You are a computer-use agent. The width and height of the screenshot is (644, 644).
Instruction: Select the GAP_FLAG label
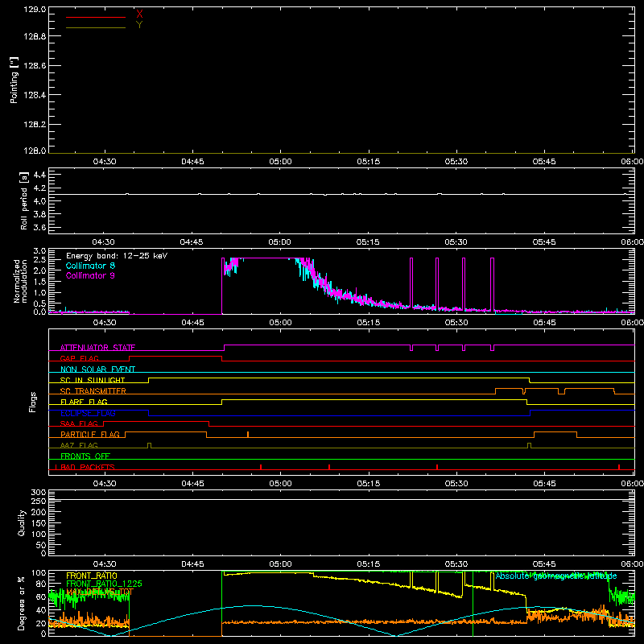click(x=79, y=358)
